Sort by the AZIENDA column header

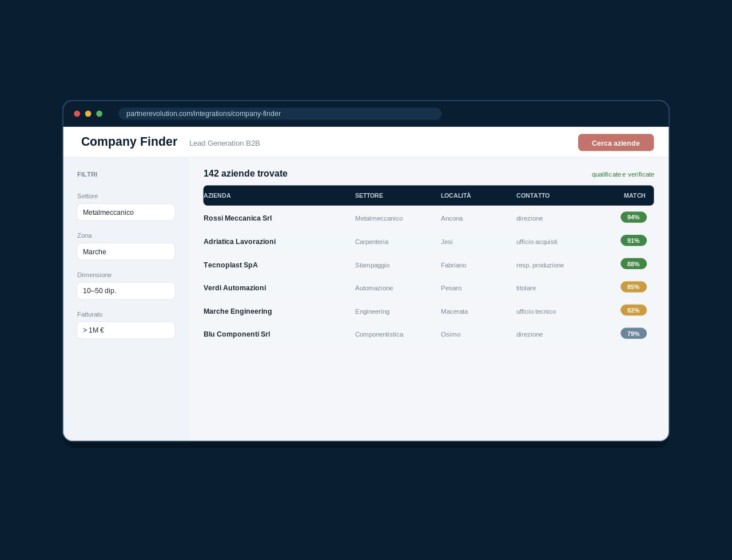pyautogui.click(x=217, y=195)
